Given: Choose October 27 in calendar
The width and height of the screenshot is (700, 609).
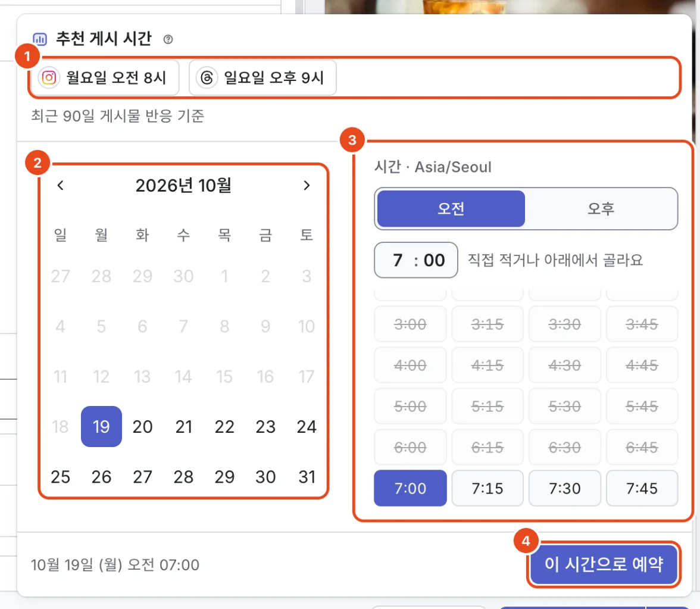Looking at the screenshot, I should pyautogui.click(x=142, y=477).
